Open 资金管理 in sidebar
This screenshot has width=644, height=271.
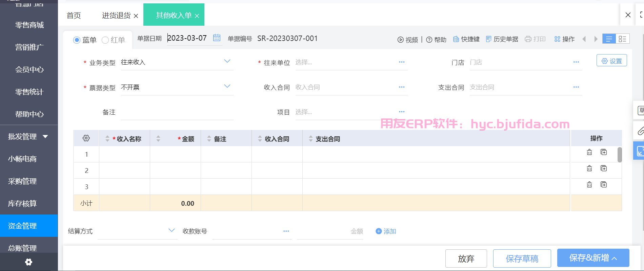[x=29, y=226]
